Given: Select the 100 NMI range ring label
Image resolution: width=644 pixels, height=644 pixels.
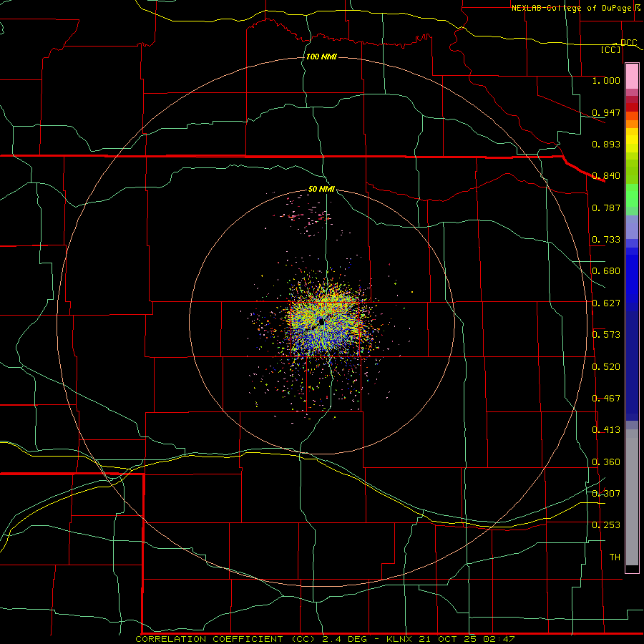Looking at the screenshot, I should click(x=321, y=57).
